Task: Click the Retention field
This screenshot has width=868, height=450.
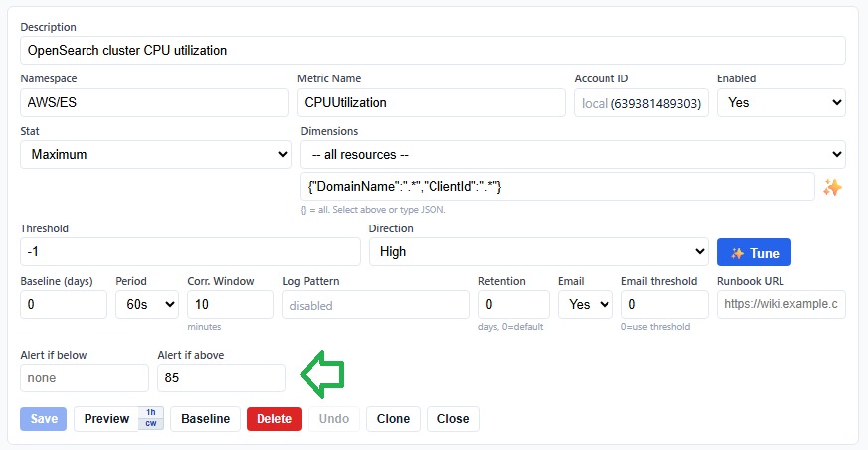Action: click(x=514, y=305)
